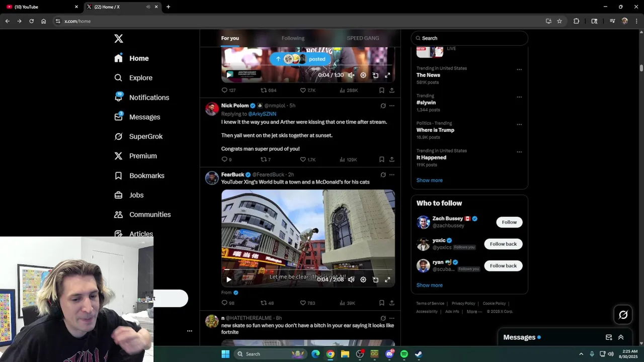The width and height of the screenshot is (644, 362).
Task: Open more options for Where is Trump trend
Action: pos(519,125)
